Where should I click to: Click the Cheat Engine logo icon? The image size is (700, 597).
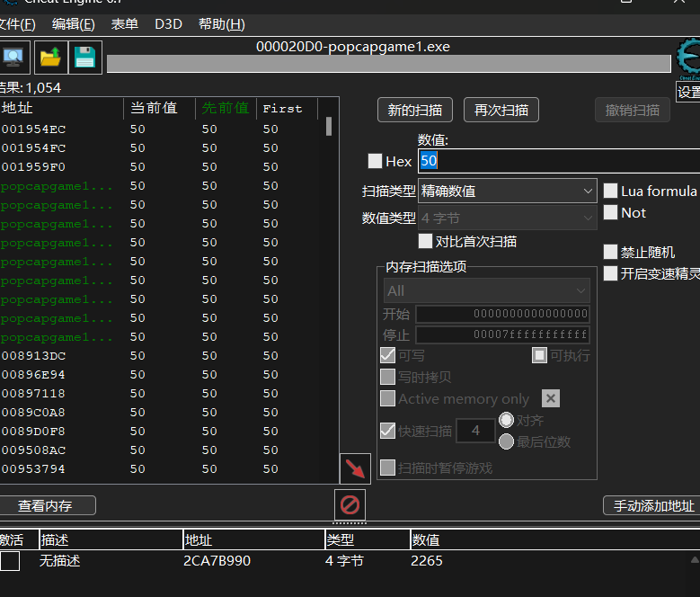pyautogui.click(x=688, y=58)
